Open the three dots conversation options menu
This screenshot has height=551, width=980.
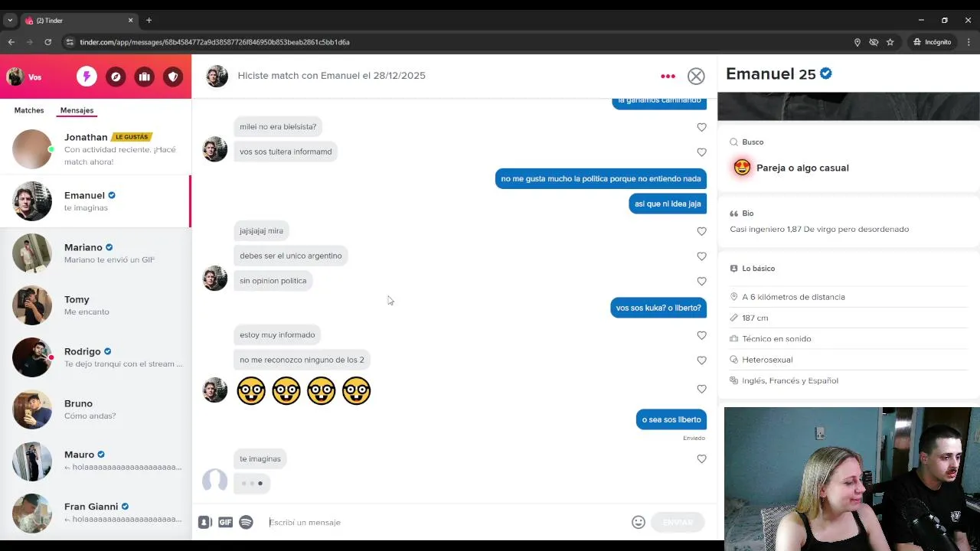pyautogui.click(x=668, y=76)
